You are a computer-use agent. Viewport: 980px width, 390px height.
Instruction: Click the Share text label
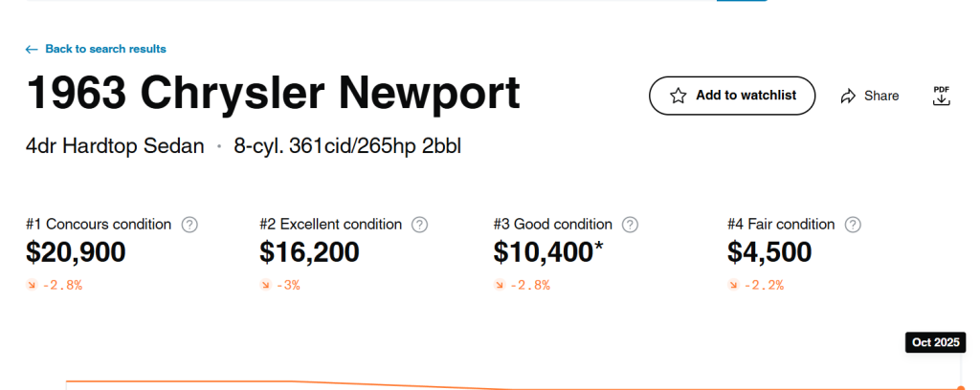click(x=881, y=96)
